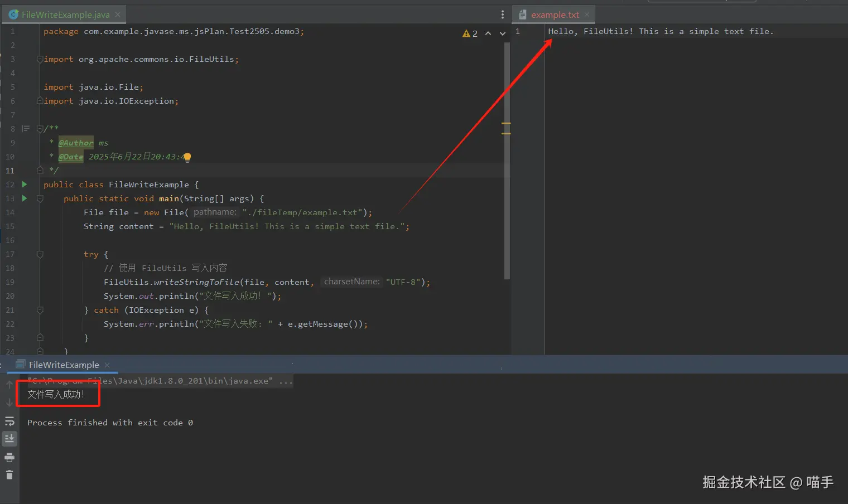
Task: Click 'main' in the method signature
Action: click(169, 198)
